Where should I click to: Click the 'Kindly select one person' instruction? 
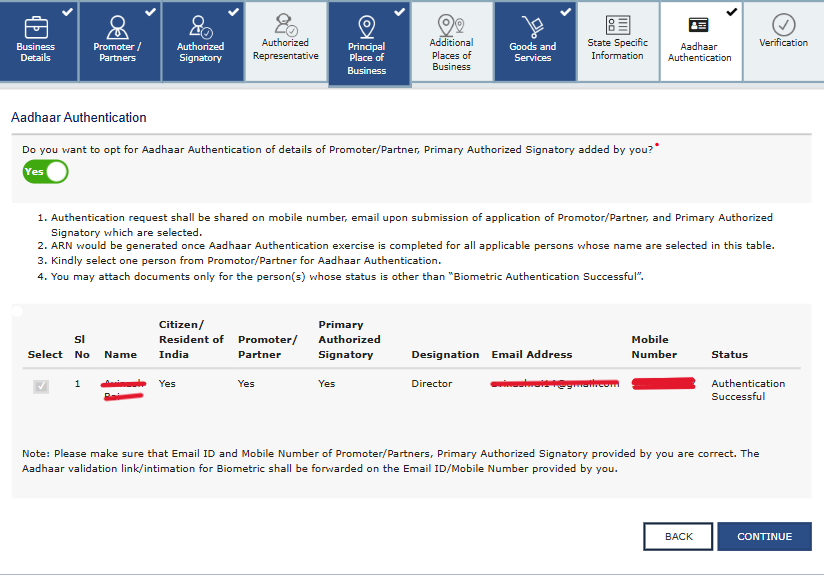tap(245, 261)
